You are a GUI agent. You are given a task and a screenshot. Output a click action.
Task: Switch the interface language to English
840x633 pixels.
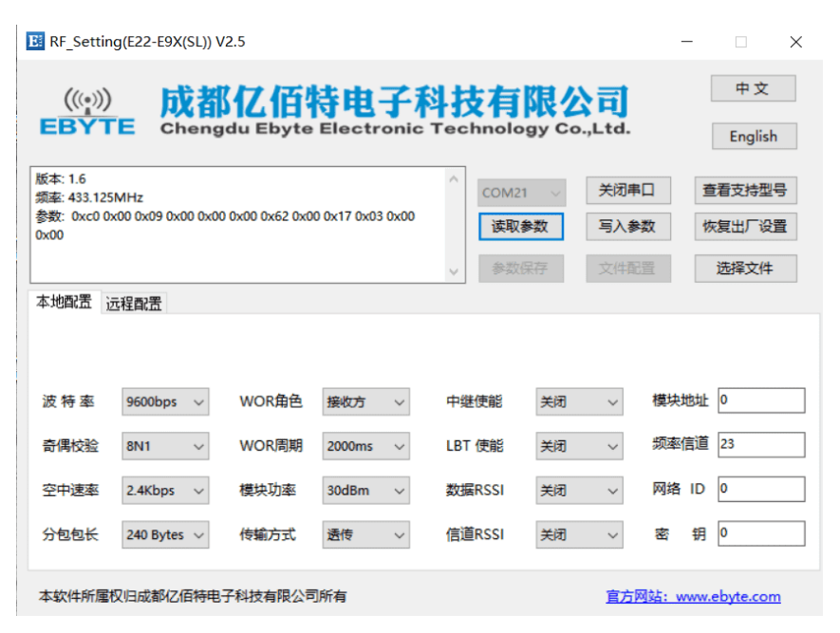pos(754,136)
